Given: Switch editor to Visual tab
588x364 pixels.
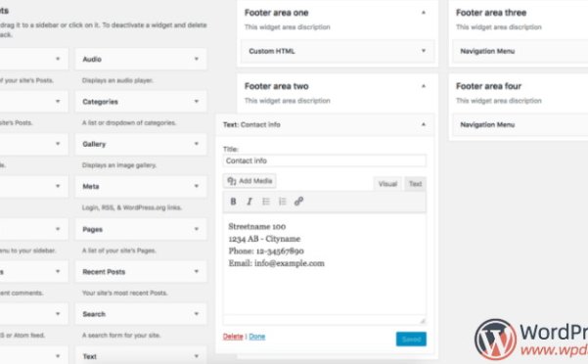Looking at the screenshot, I should pos(387,184).
